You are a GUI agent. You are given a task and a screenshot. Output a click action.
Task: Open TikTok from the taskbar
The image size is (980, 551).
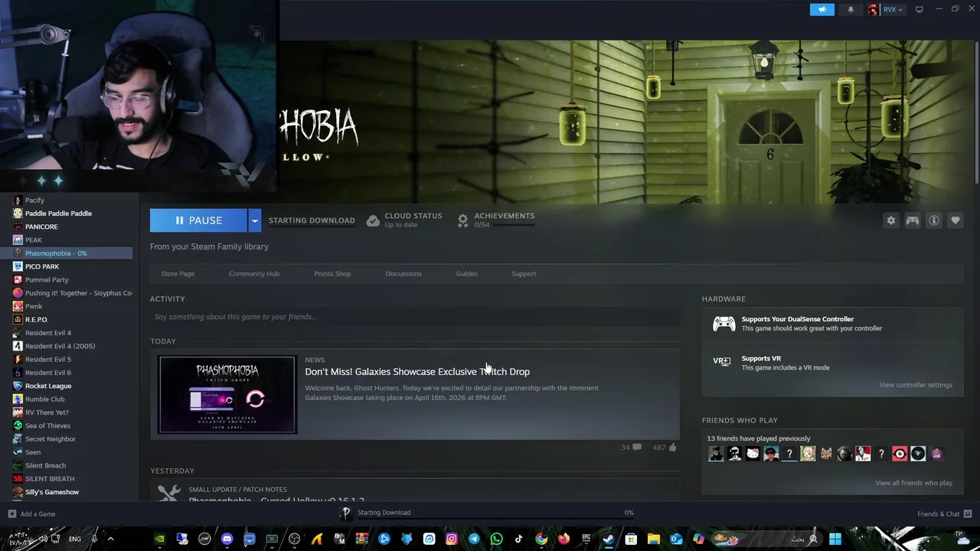point(519,539)
